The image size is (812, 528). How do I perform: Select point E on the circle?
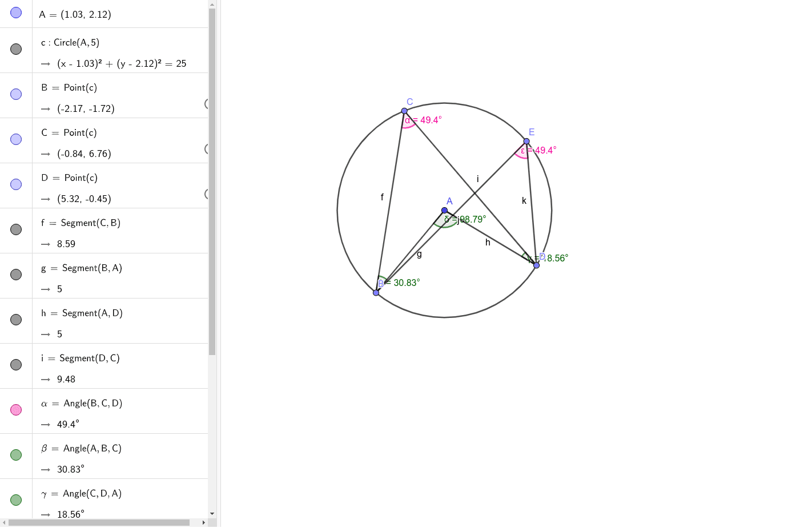click(526, 140)
